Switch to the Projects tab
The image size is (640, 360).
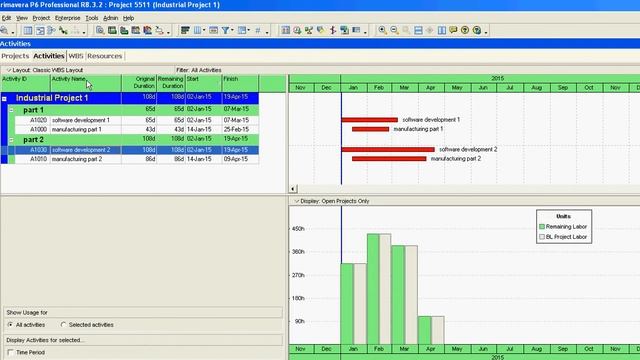(x=15, y=56)
